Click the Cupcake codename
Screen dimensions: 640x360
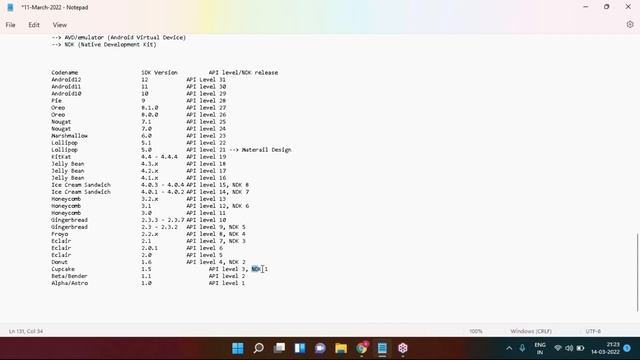point(63,269)
